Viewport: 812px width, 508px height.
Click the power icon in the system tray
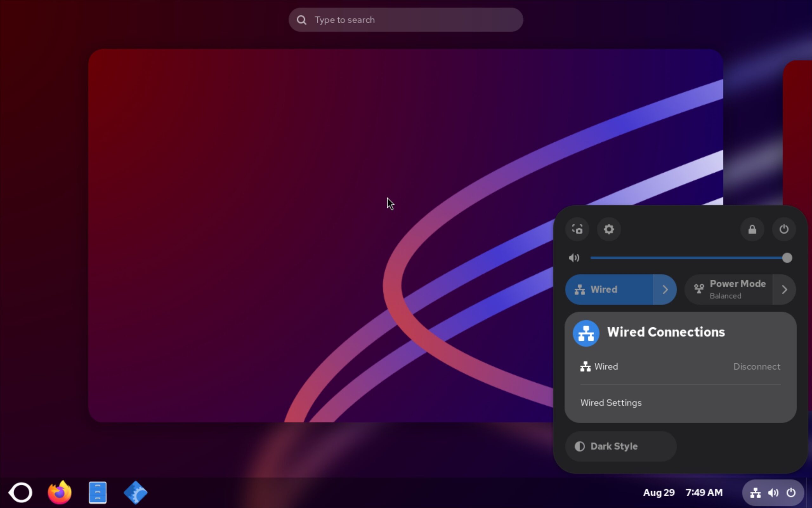click(791, 492)
